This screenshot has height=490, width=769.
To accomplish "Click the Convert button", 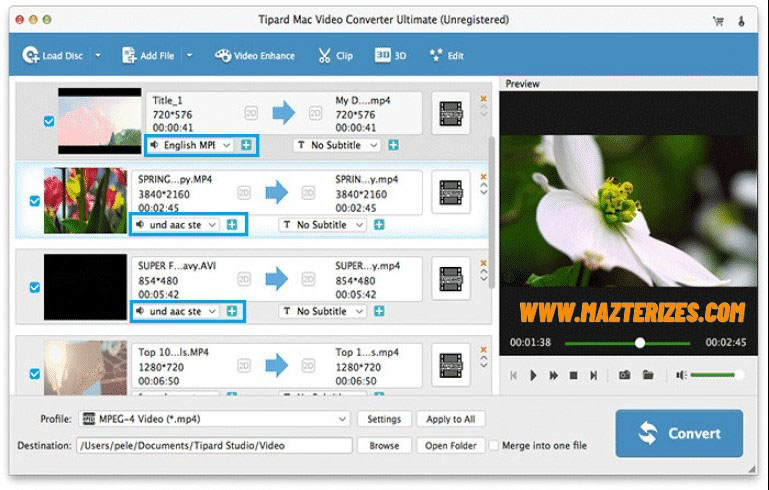I will [679, 433].
